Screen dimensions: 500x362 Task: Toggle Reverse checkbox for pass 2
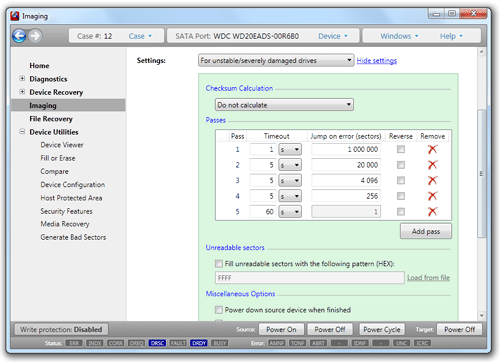pos(401,165)
